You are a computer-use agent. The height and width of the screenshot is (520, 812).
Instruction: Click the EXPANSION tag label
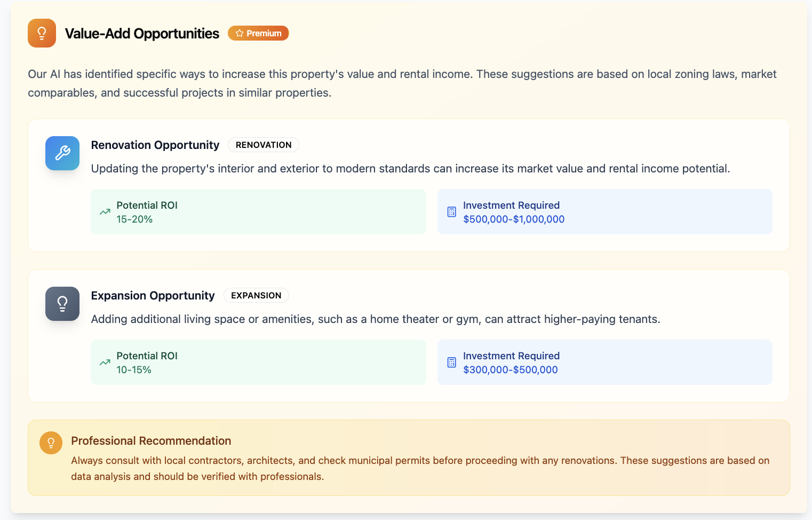tap(256, 295)
